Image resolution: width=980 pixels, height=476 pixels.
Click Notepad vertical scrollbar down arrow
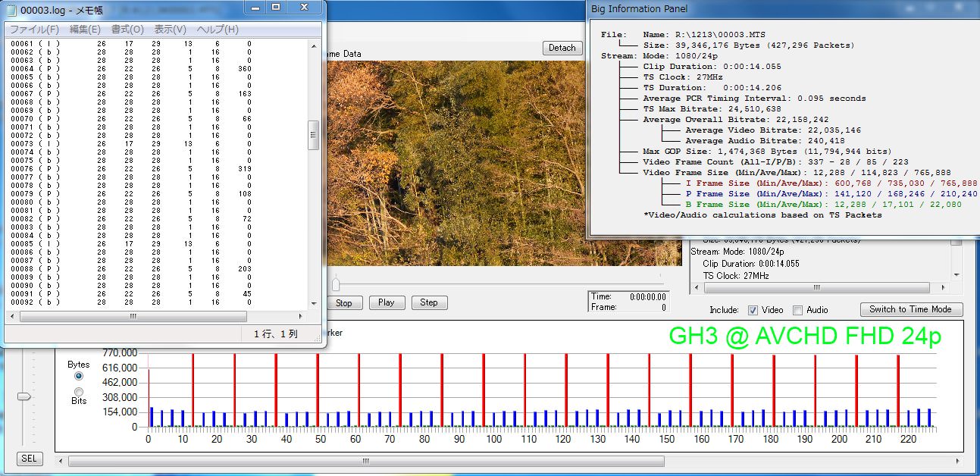tap(314, 303)
